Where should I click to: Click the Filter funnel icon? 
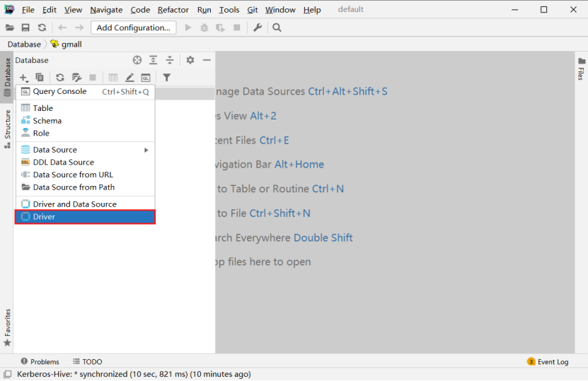[x=166, y=78]
